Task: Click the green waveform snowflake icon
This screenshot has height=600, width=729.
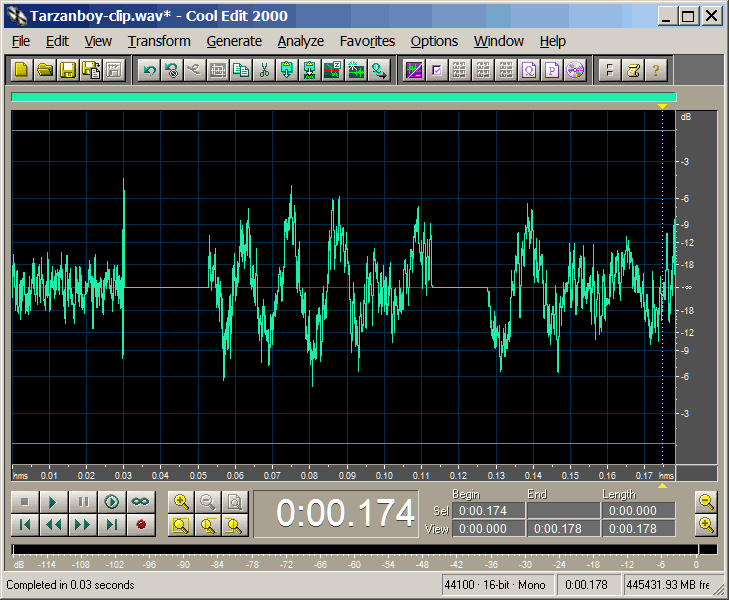Action: [356, 70]
